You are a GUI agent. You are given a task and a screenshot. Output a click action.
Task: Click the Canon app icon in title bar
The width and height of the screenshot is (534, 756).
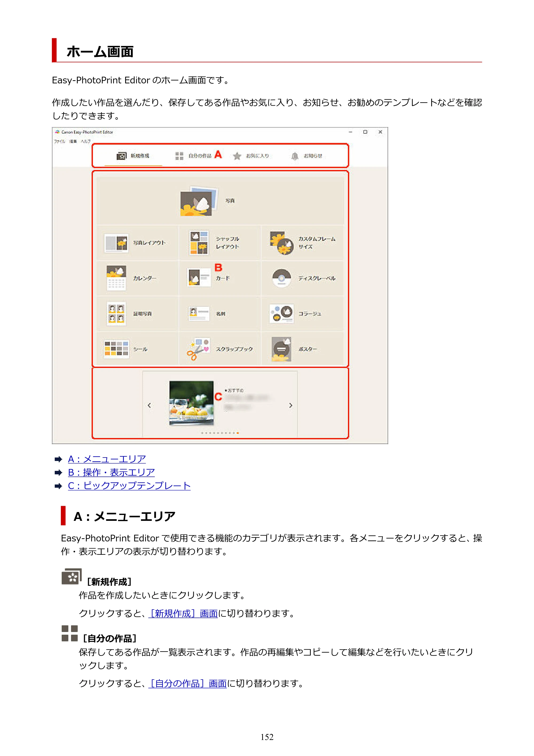pyautogui.click(x=57, y=132)
